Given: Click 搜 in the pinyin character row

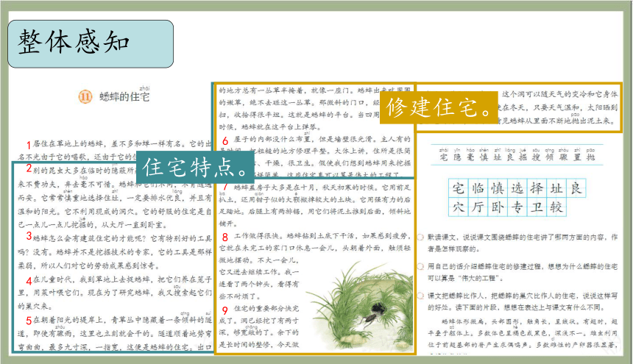Looking at the screenshot, I should (536, 157).
